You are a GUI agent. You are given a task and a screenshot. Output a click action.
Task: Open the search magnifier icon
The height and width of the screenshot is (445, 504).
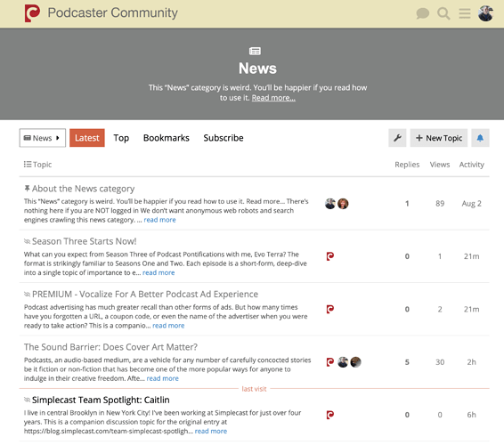tap(443, 13)
